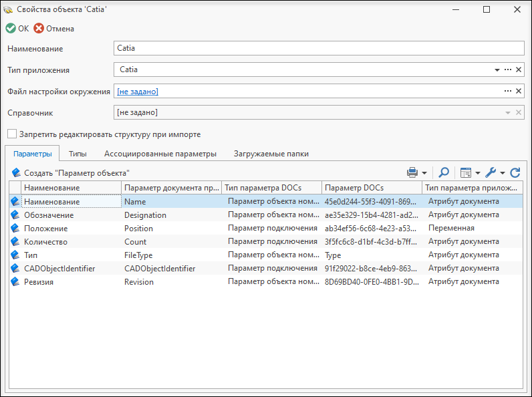Click the table view settings icon
This screenshot has height=397, width=532.
tap(465, 172)
